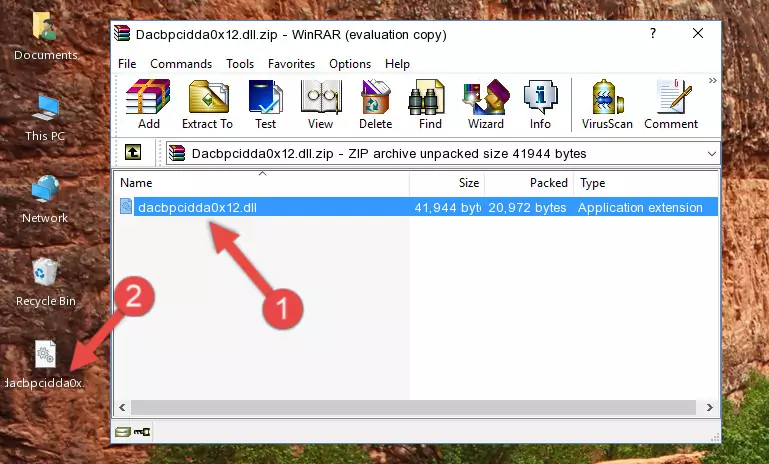
Task: Open the Tools menu
Action: coord(240,64)
